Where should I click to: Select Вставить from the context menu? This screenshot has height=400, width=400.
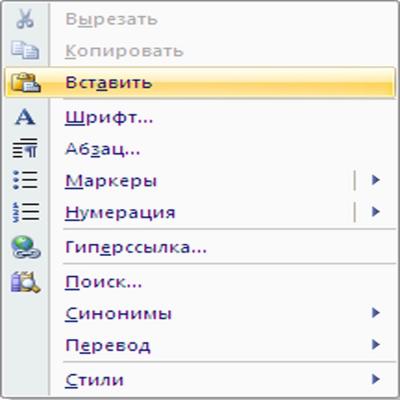(200, 82)
